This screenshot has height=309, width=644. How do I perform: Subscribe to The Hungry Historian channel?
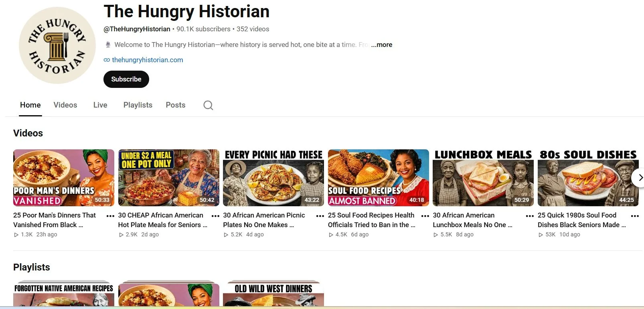126,79
